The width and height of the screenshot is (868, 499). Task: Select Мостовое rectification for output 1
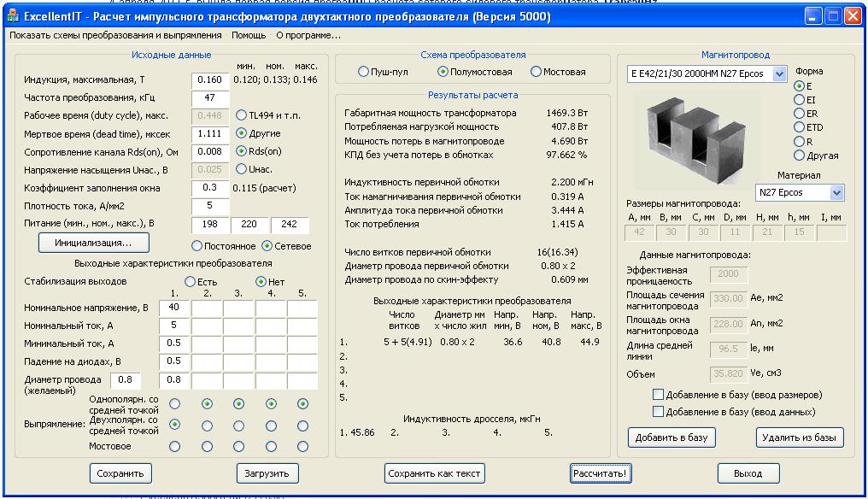pos(174,446)
